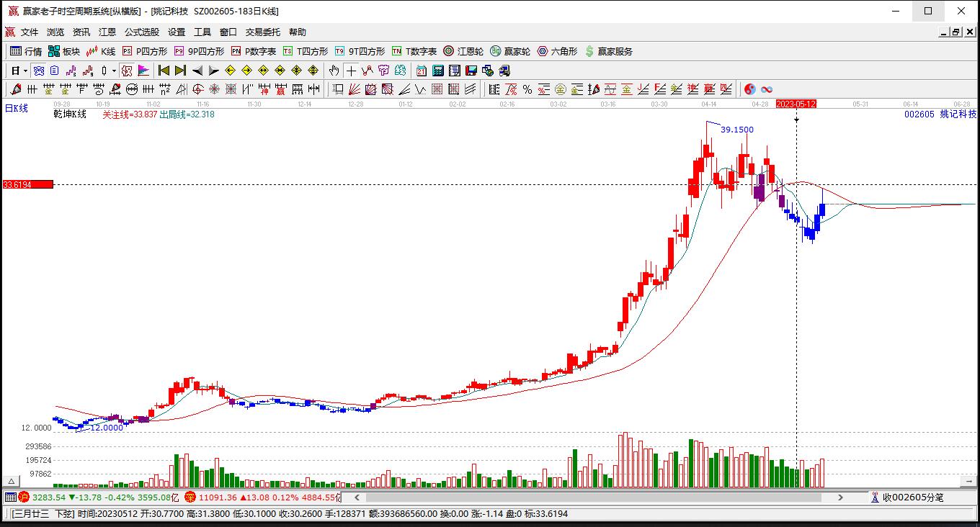Click the 姚记科技 stock name label
The height and width of the screenshot is (527, 980).
coord(958,114)
